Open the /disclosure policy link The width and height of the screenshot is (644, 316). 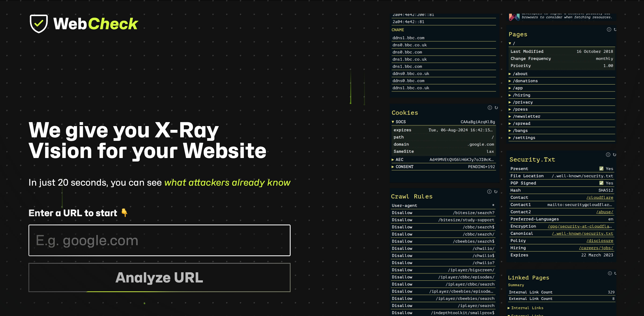tap(600, 241)
